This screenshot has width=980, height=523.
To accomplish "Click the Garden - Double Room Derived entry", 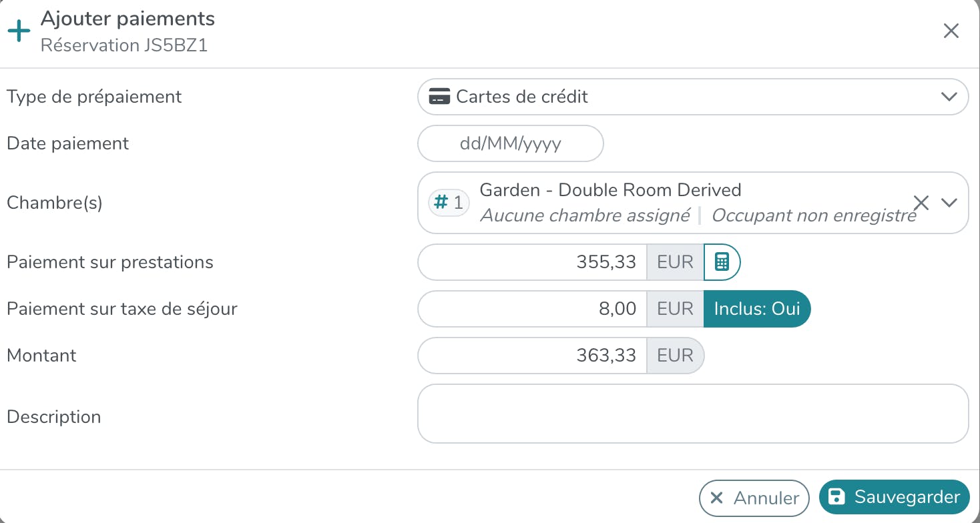I will click(610, 190).
